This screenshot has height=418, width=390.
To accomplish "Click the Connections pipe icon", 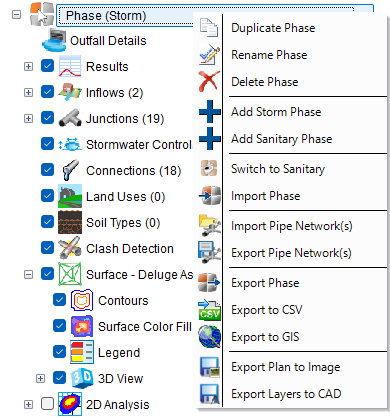I will point(70,170).
